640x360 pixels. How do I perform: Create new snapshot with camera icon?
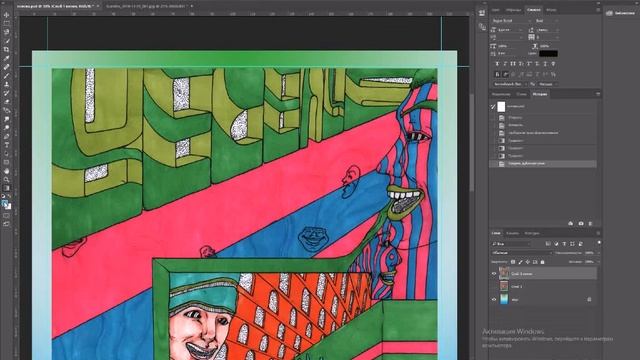point(581,224)
